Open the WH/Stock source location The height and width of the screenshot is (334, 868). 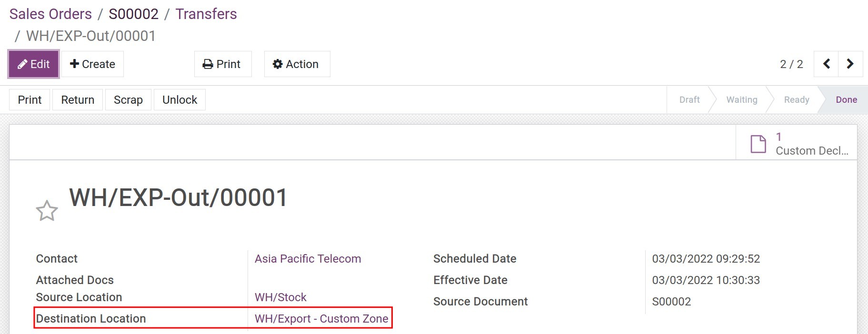click(x=280, y=297)
